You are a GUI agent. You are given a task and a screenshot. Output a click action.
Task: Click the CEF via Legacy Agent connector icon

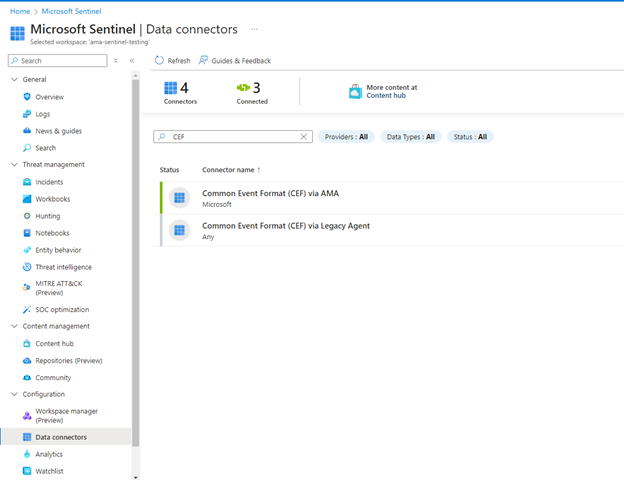click(x=179, y=230)
